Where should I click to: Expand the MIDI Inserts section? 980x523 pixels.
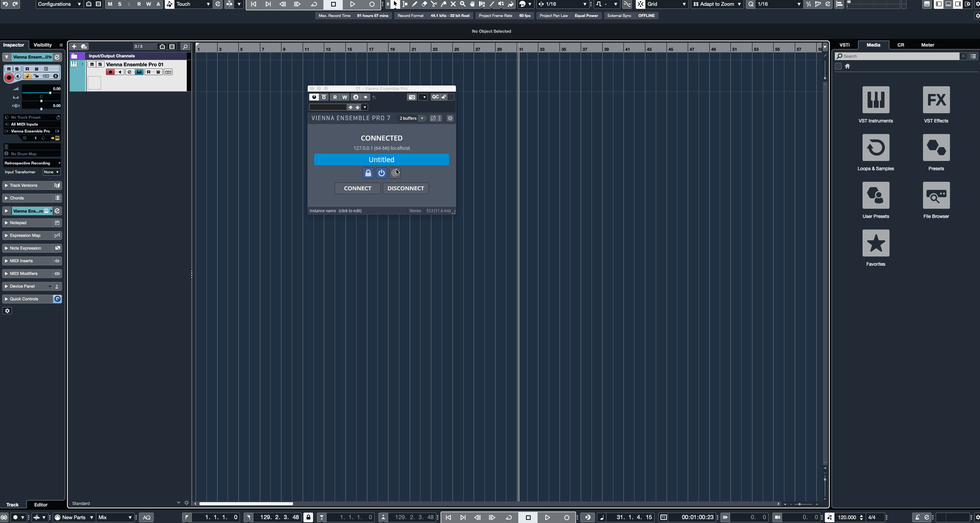pos(27,261)
